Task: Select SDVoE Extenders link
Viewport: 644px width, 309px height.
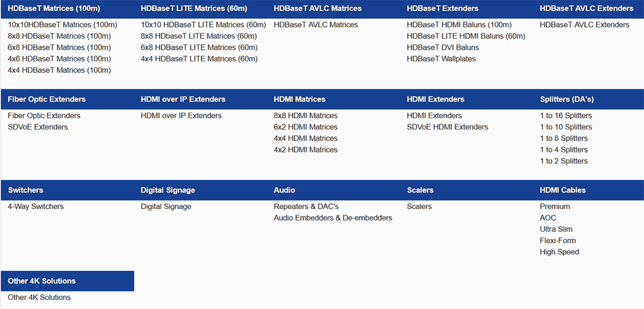Action: pyautogui.click(x=38, y=127)
